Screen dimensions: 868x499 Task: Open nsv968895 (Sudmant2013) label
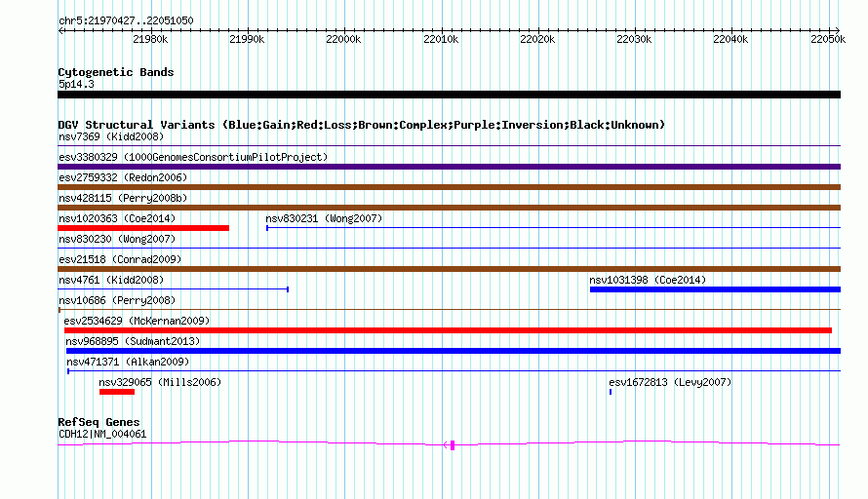pyautogui.click(x=133, y=341)
